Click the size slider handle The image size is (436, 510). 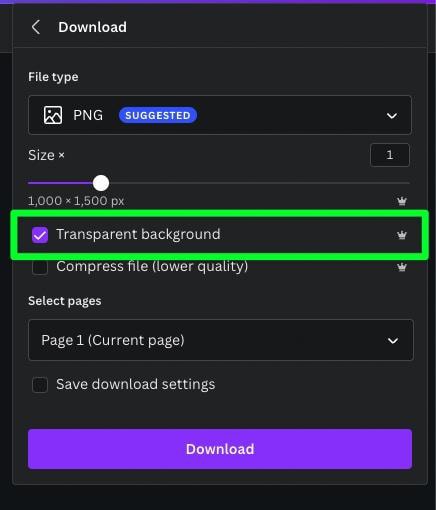[x=101, y=183]
